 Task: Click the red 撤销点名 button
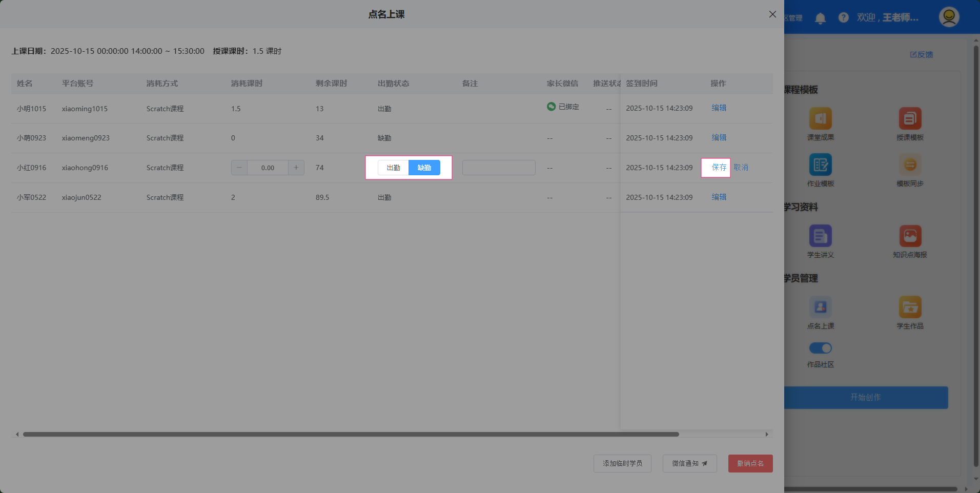(750, 463)
